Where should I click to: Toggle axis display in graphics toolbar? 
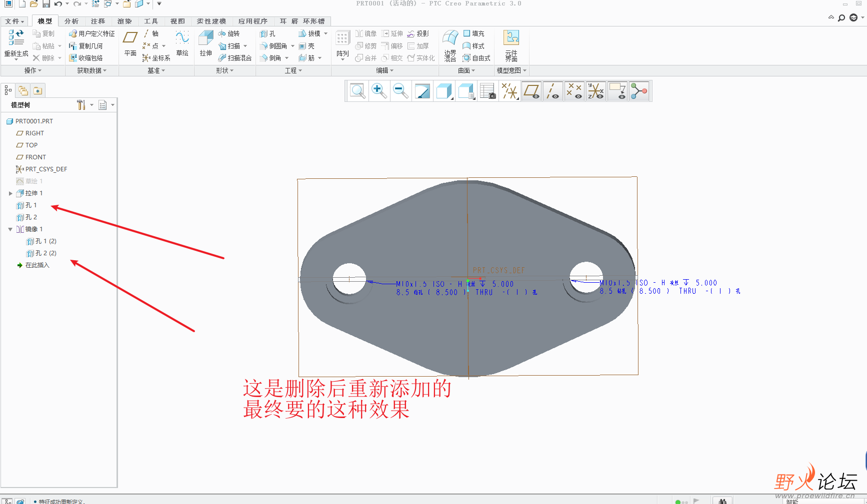point(553,91)
